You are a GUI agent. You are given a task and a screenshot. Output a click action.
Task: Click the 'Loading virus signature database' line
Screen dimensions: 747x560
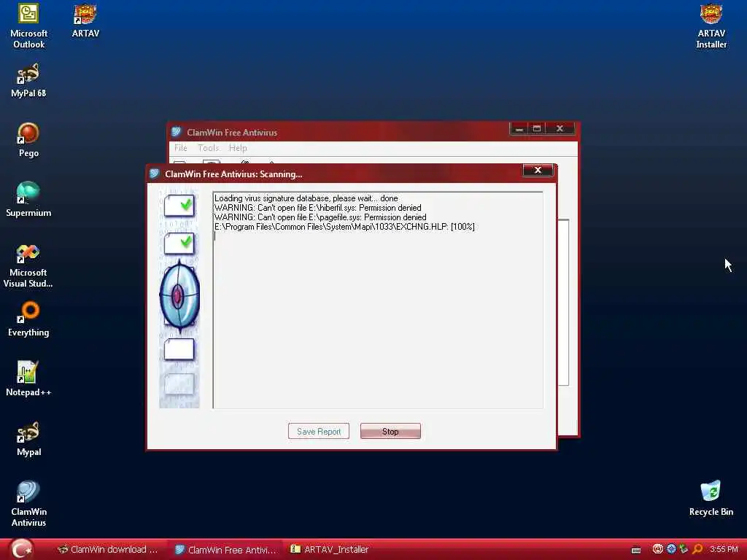[x=306, y=198]
